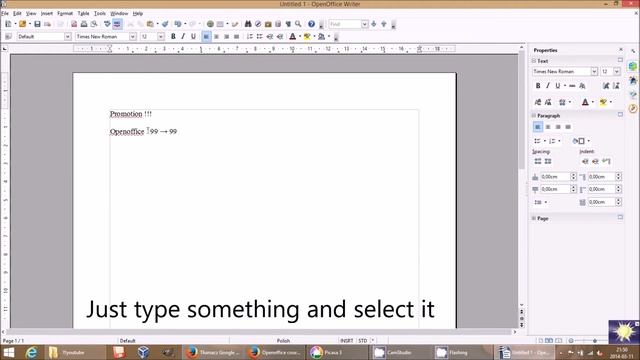Find previous occurrence up arrow
The image size is (640, 360).
[x=384, y=24]
